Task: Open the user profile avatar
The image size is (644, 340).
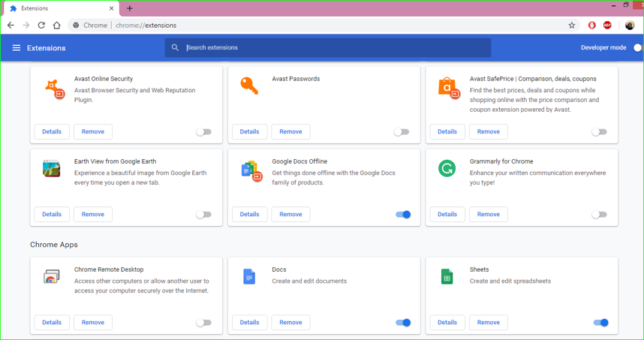Action: pyautogui.click(x=629, y=26)
